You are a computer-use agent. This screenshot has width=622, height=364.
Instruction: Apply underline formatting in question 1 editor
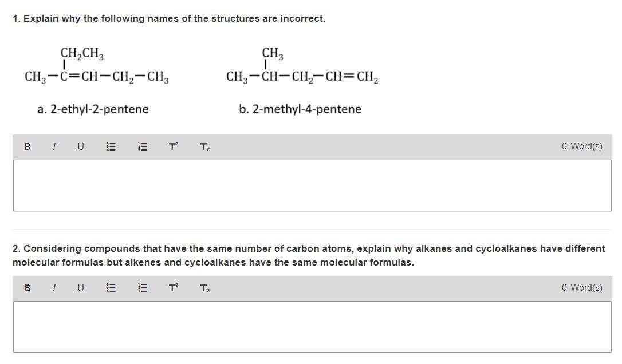click(x=80, y=147)
